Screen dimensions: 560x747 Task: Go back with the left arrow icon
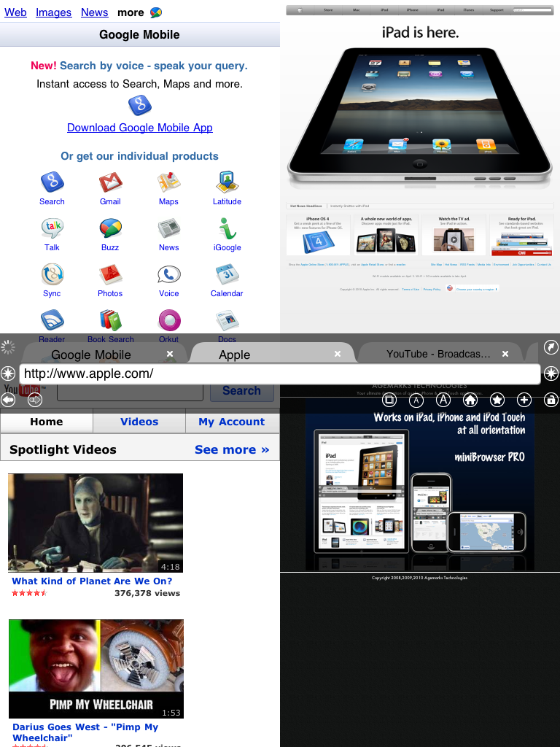pyautogui.click(x=8, y=400)
